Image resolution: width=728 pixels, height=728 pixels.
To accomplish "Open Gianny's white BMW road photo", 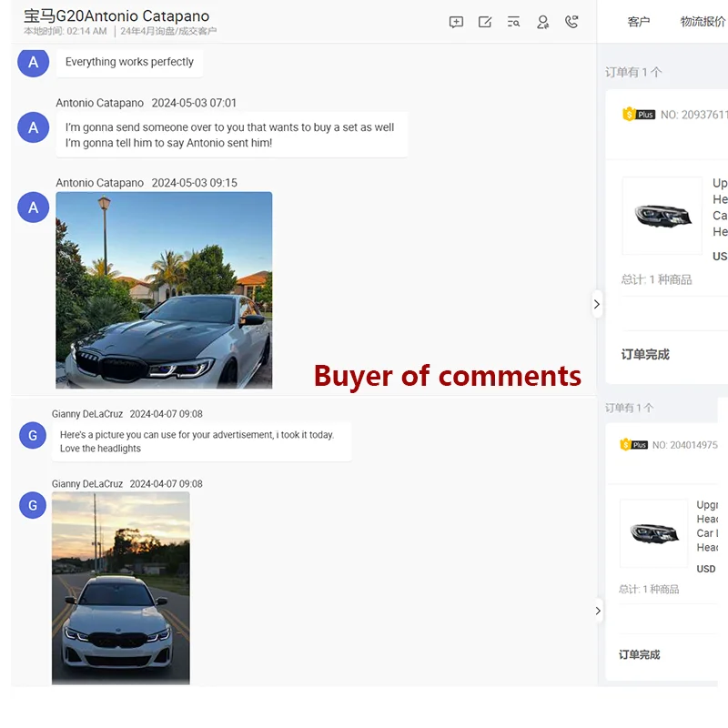I will (x=121, y=588).
